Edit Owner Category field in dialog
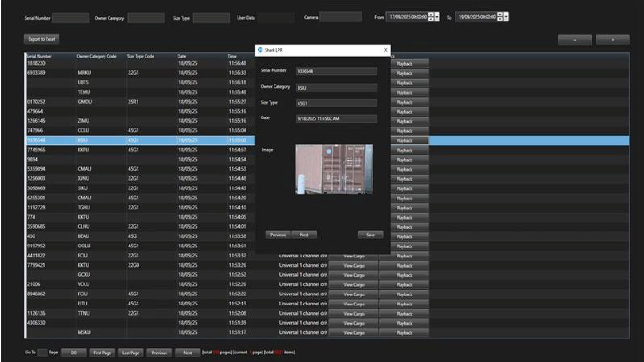 point(336,88)
